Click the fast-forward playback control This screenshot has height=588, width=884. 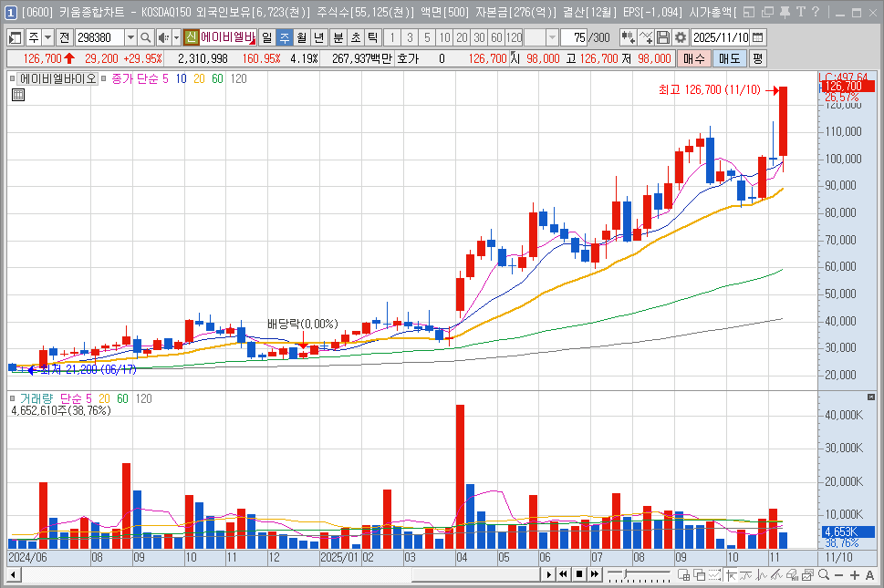click(594, 574)
